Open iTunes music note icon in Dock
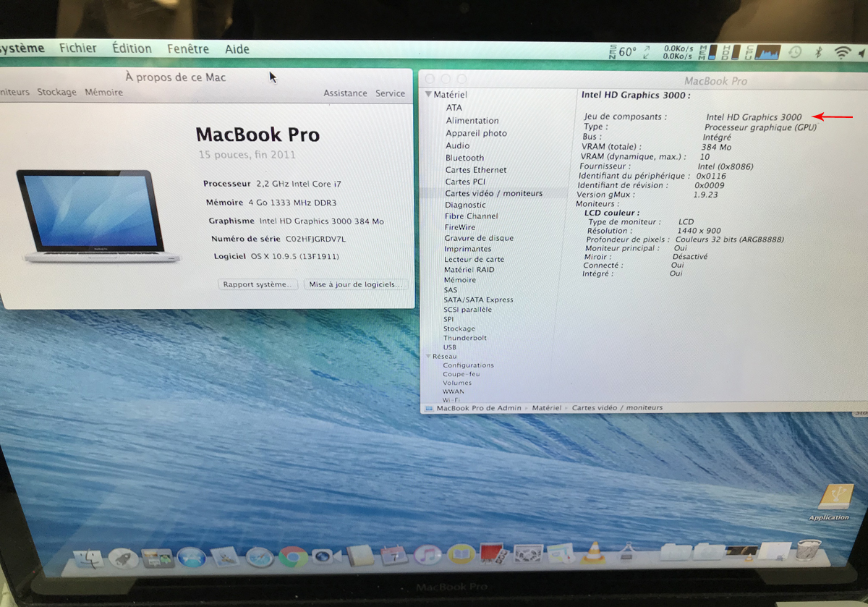 [428, 556]
